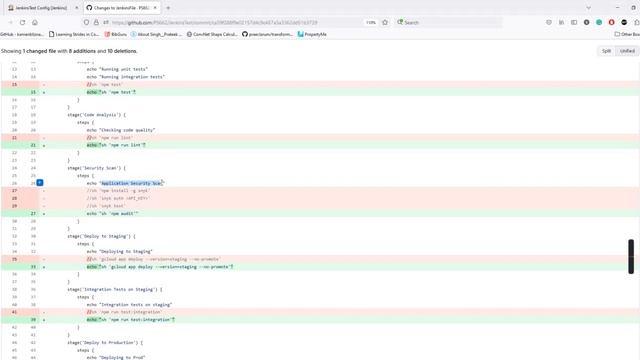View site security lock information

click(x=96, y=22)
